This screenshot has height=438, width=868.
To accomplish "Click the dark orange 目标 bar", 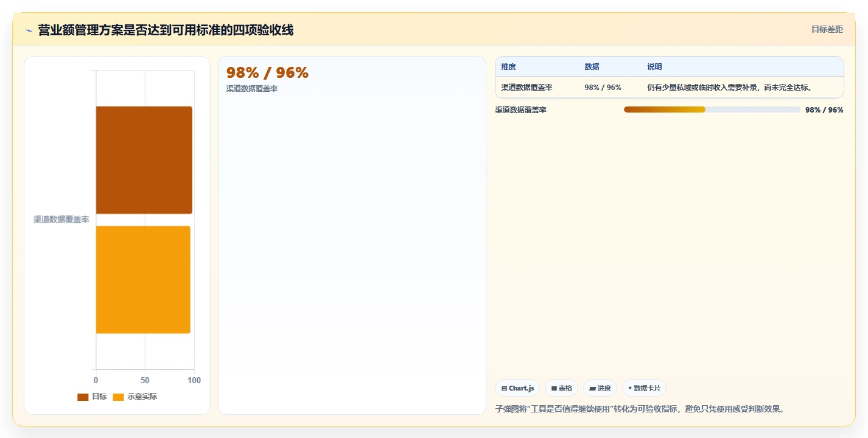I will 144,160.
